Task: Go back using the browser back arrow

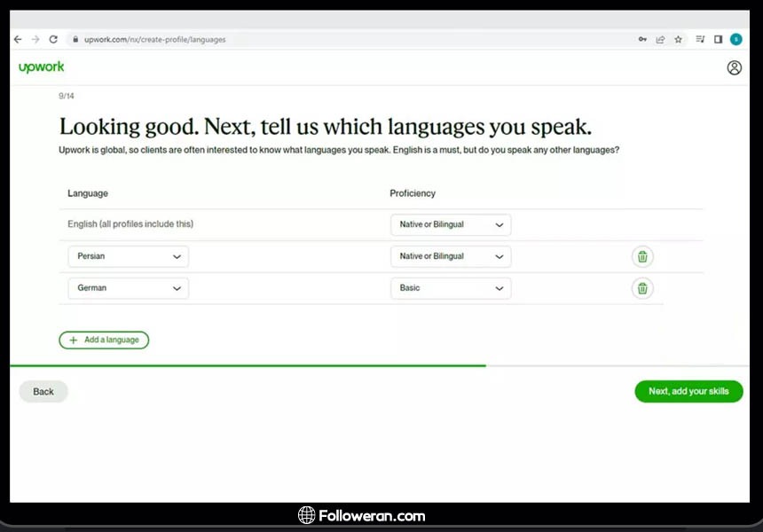Action: (18, 39)
